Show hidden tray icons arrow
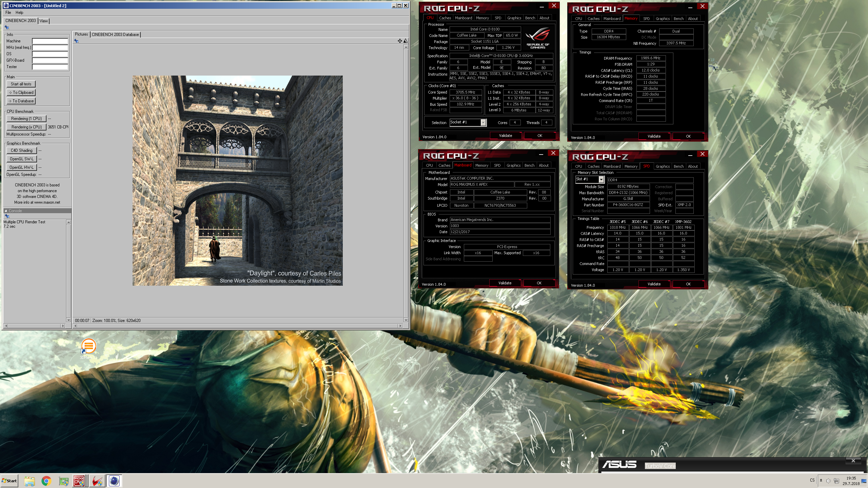 (x=821, y=480)
